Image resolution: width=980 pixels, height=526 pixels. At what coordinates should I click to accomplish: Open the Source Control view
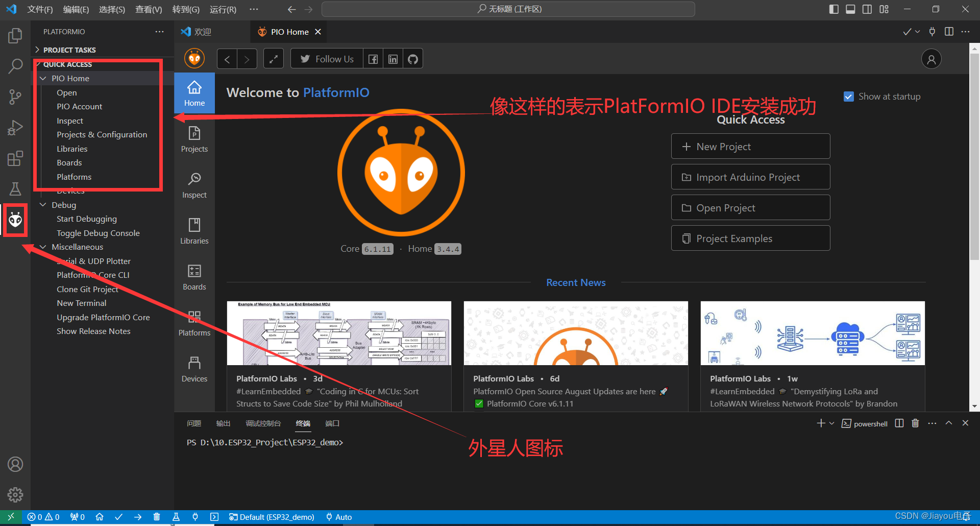(15, 97)
